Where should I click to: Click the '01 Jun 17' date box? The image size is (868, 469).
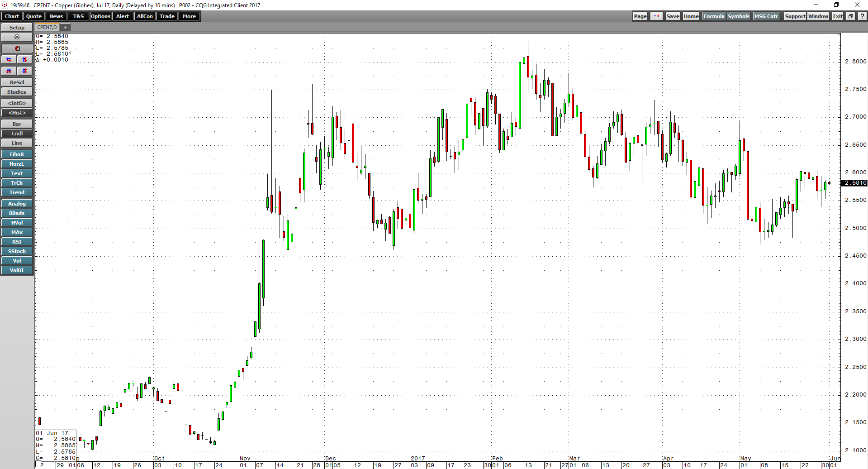[x=52, y=433]
